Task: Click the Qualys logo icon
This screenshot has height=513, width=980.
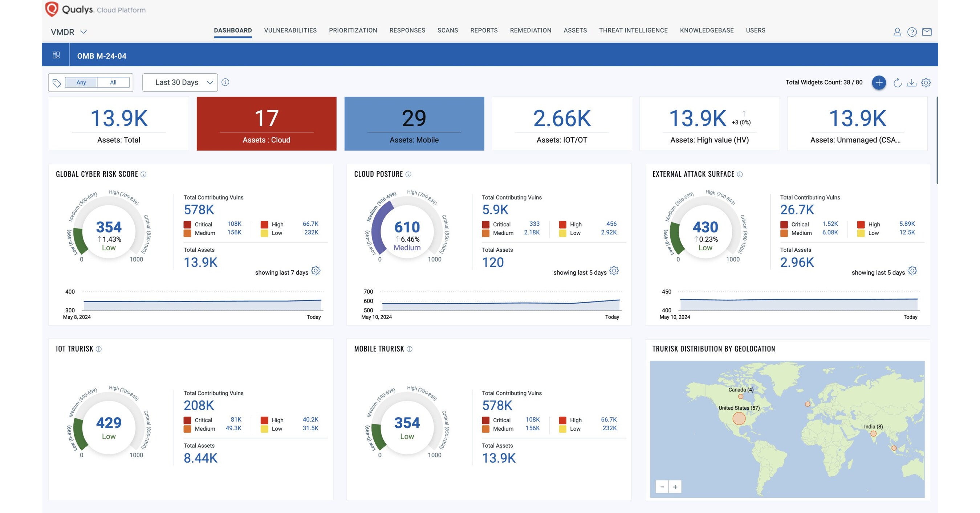Action: tap(52, 9)
